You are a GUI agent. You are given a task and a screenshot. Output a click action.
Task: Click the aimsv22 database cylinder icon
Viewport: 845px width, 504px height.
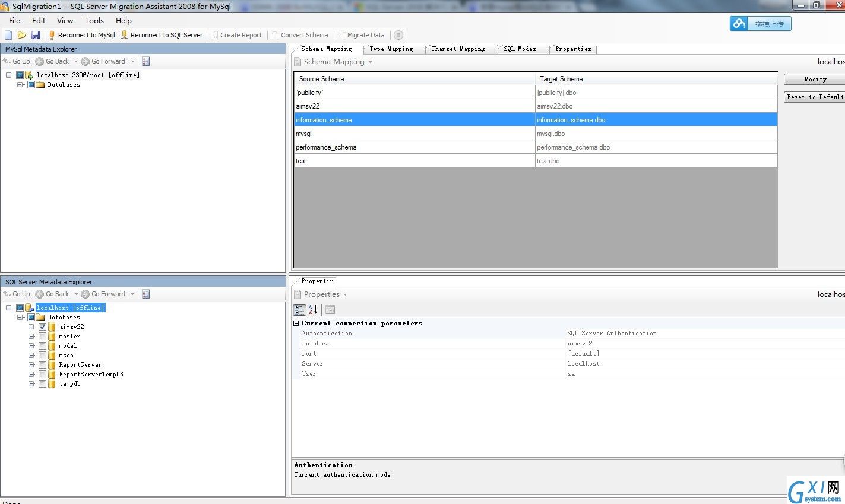click(x=52, y=327)
